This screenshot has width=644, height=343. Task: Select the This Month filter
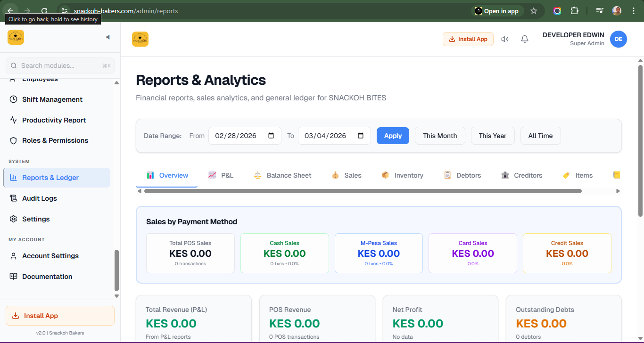coord(440,135)
